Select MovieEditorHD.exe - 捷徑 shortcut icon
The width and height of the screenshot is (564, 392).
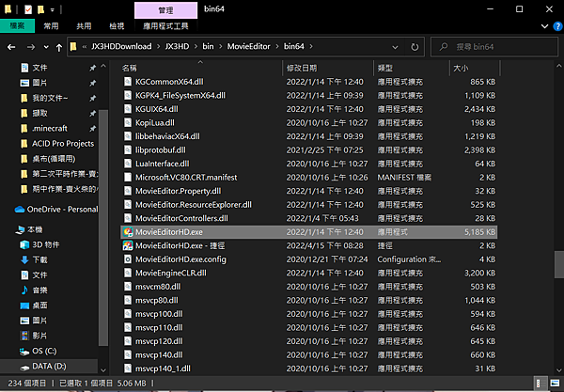point(128,245)
